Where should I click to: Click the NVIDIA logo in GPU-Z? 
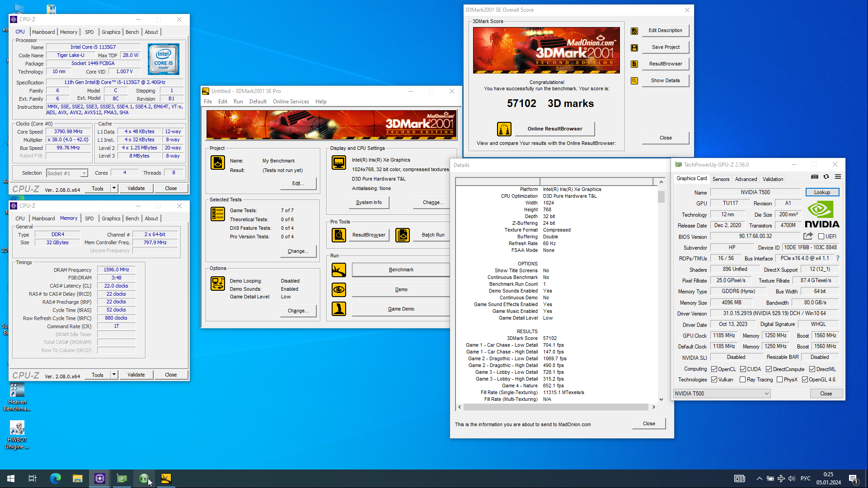(x=822, y=214)
